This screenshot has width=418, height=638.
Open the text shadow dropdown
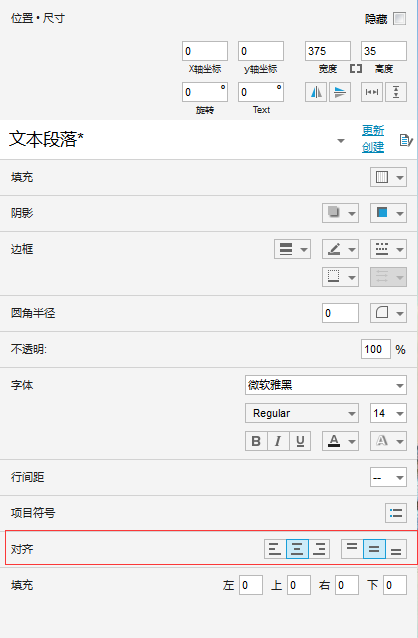coord(388,441)
